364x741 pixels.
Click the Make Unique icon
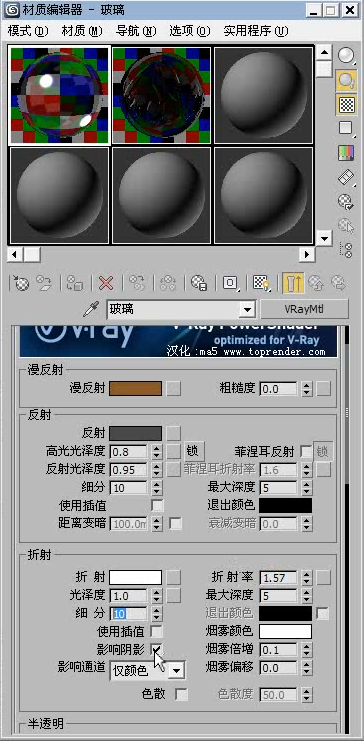click(168, 283)
